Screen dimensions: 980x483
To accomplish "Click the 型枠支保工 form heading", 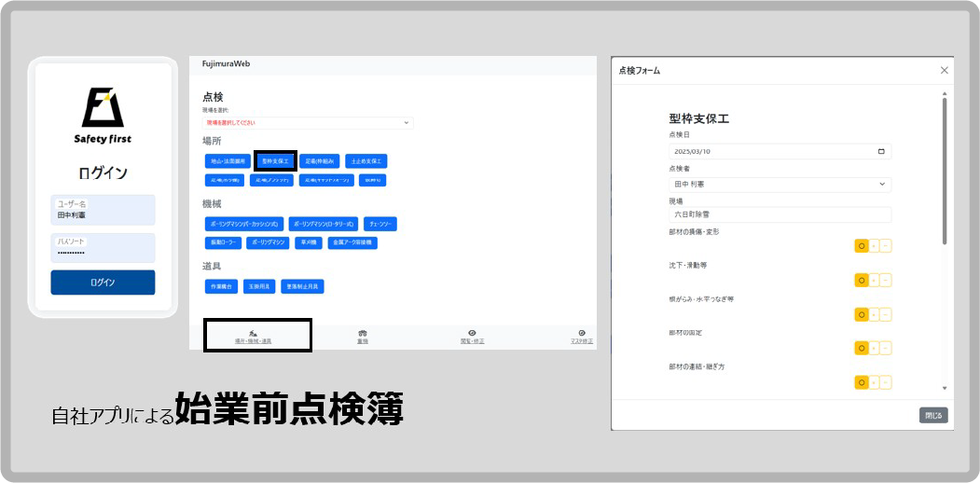I will coord(699,118).
